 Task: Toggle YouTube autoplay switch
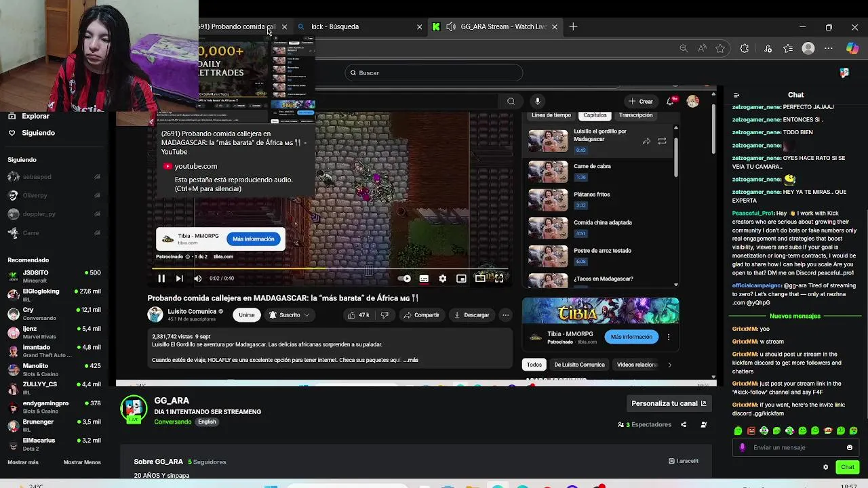tap(405, 279)
